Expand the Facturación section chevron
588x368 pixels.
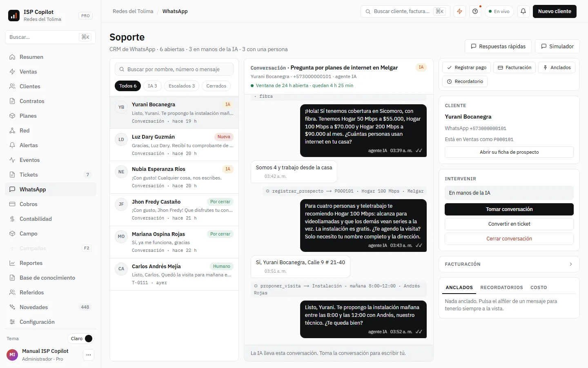[x=571, y=264]
